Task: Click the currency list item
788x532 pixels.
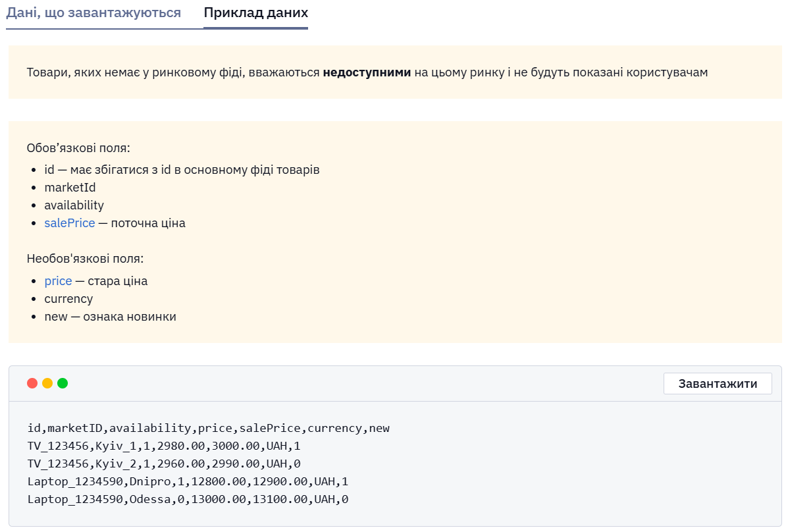Action: [68, 299]
